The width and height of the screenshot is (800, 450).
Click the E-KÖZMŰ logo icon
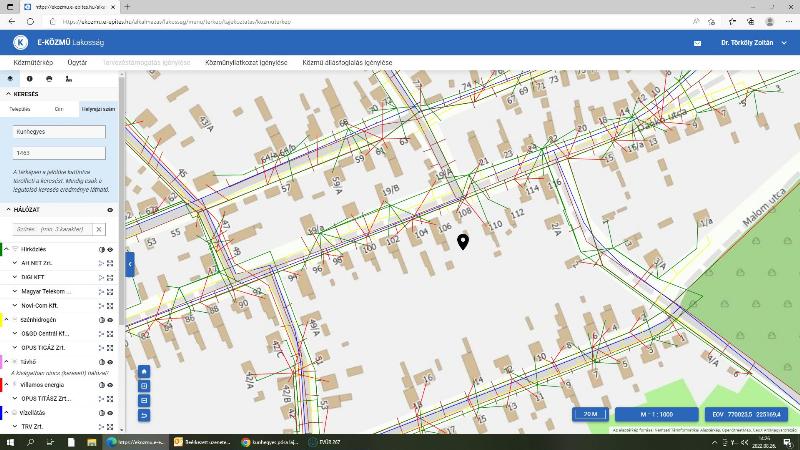pos(20,42)
